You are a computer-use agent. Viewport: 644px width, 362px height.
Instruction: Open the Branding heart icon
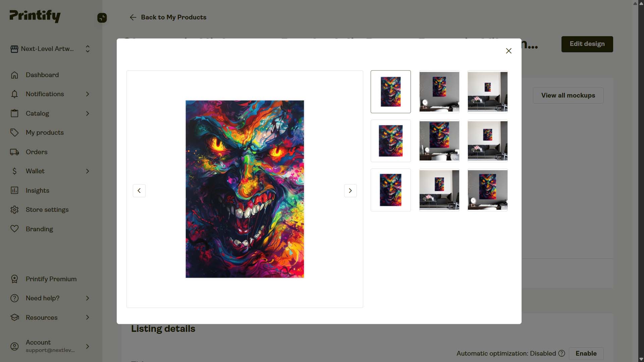click(14, 229)
